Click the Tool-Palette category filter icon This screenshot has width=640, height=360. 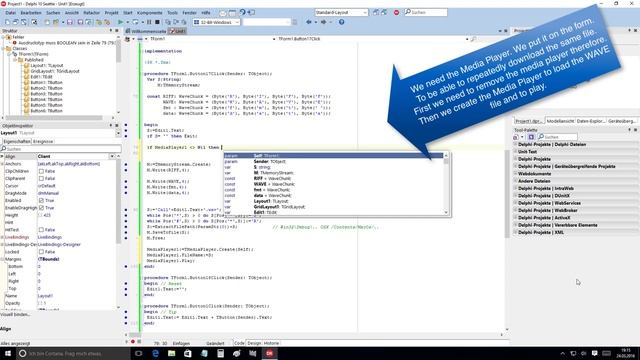point(531,137)
